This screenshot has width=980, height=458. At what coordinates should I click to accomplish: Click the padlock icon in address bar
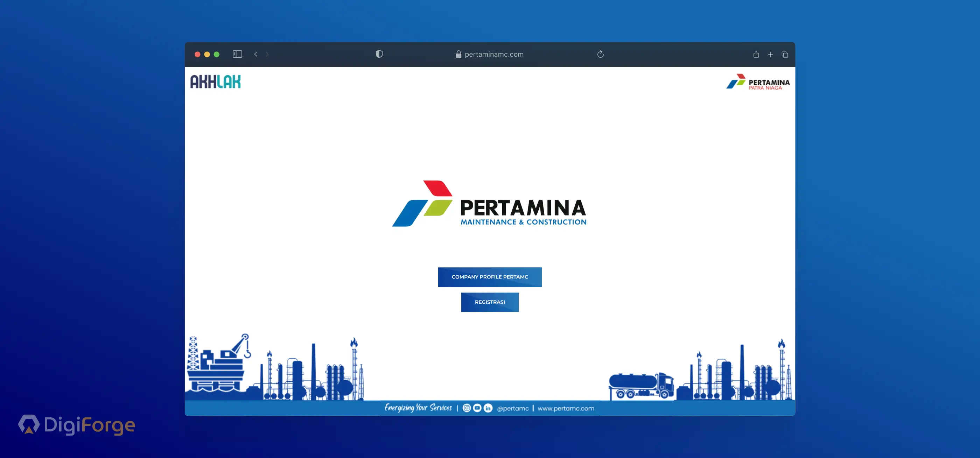(x=458, y=54)
